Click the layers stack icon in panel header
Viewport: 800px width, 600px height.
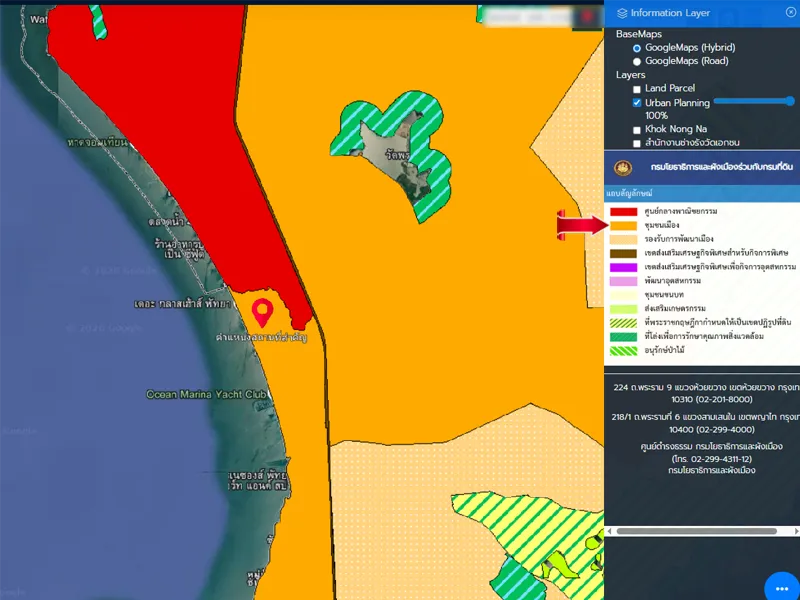point(622,13)
